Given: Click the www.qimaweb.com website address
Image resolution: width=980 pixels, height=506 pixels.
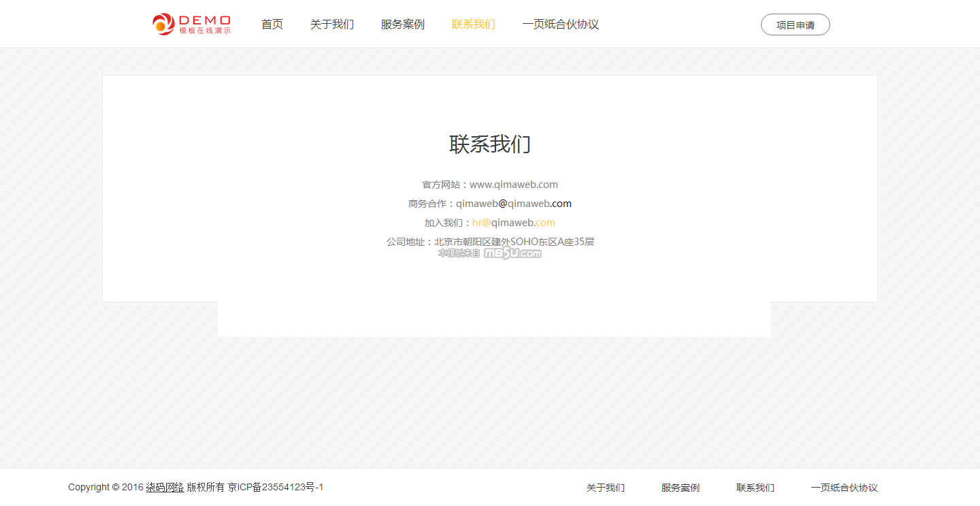Looking at the screenshot, I should click(x=514, y=185).
